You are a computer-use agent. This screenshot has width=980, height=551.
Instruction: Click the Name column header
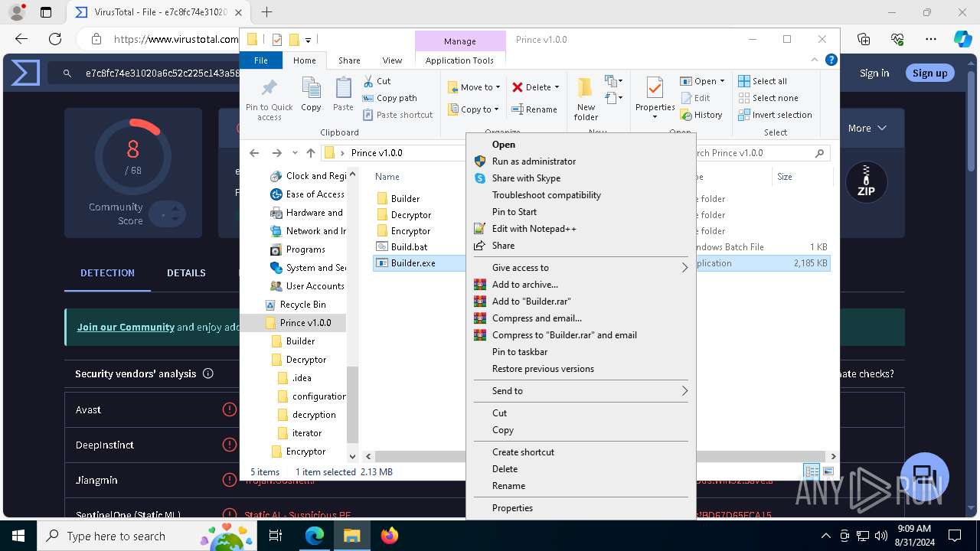tap(387, 177)
